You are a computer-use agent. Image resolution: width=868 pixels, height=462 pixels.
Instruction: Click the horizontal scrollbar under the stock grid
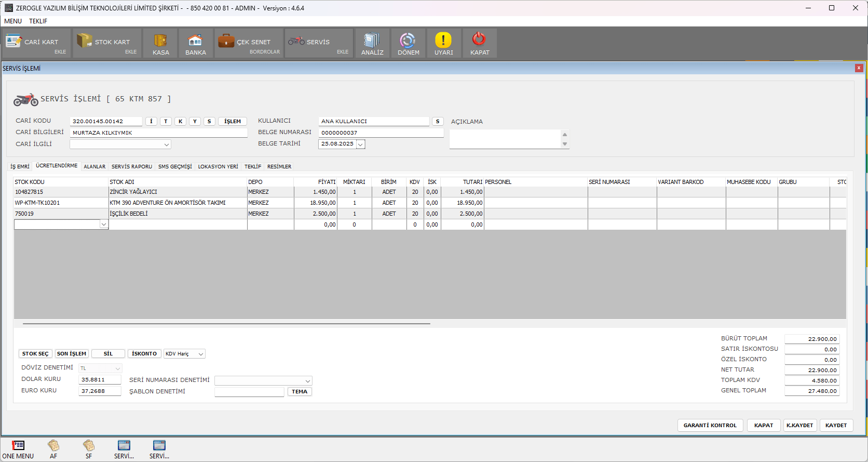226,324
